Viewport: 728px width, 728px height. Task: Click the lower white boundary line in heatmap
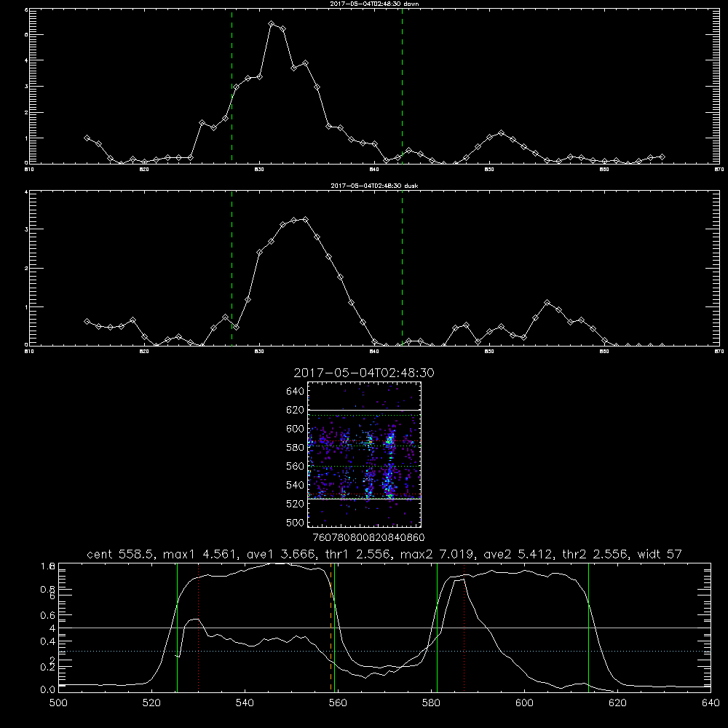pyautogui.click(x=364, y=499)
